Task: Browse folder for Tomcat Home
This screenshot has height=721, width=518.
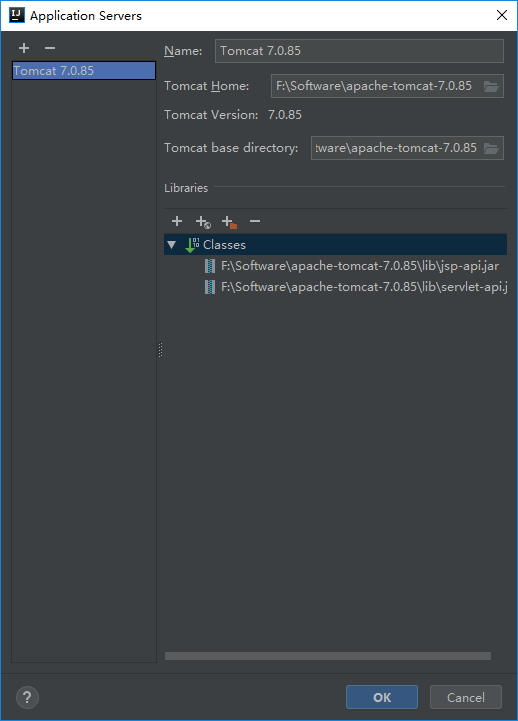Action: click(x=491, y=86)
